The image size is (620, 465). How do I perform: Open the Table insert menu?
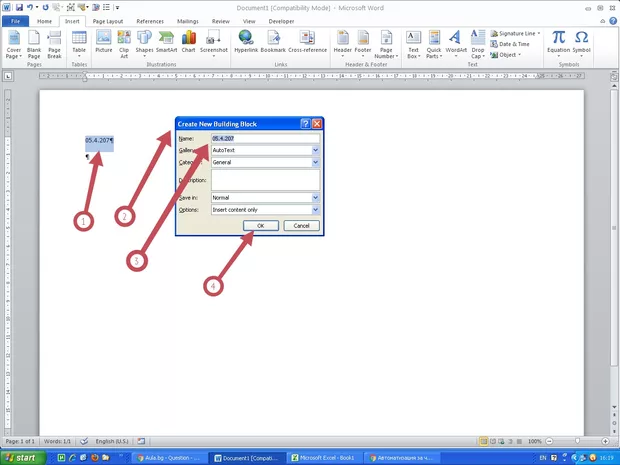(79, 43)
